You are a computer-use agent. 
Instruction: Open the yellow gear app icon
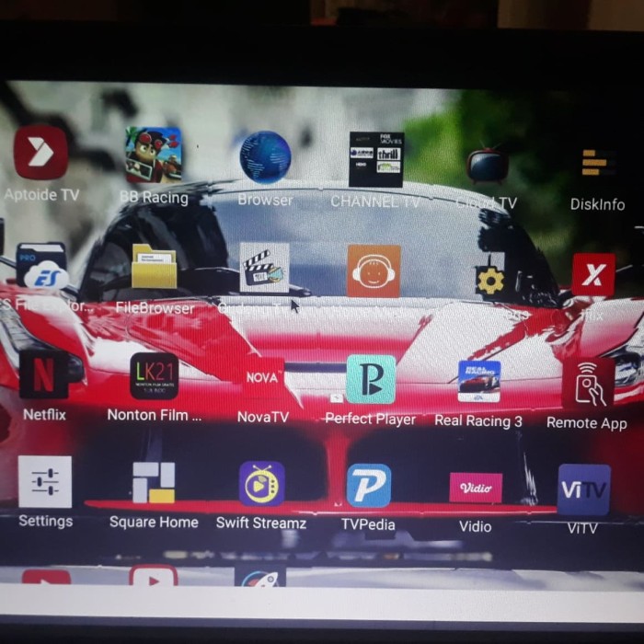490,280
